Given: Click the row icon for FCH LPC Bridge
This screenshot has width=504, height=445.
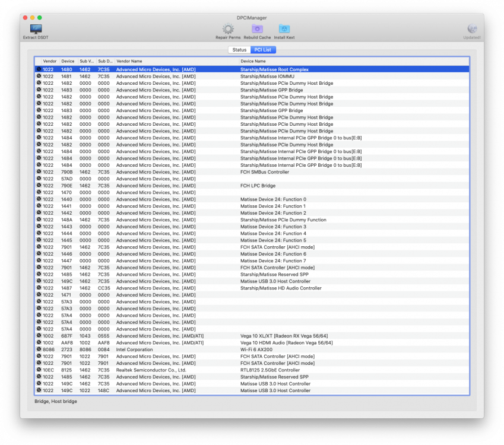Looking at the screenshot, I should [x=39, y=185].
